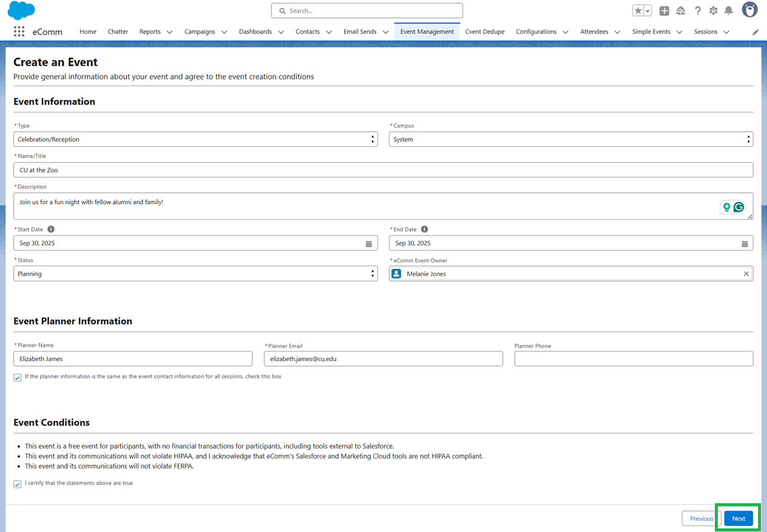This screenshot has height=532, width=767.
Task: Open the Type dropdown
Action: point(195,139)
